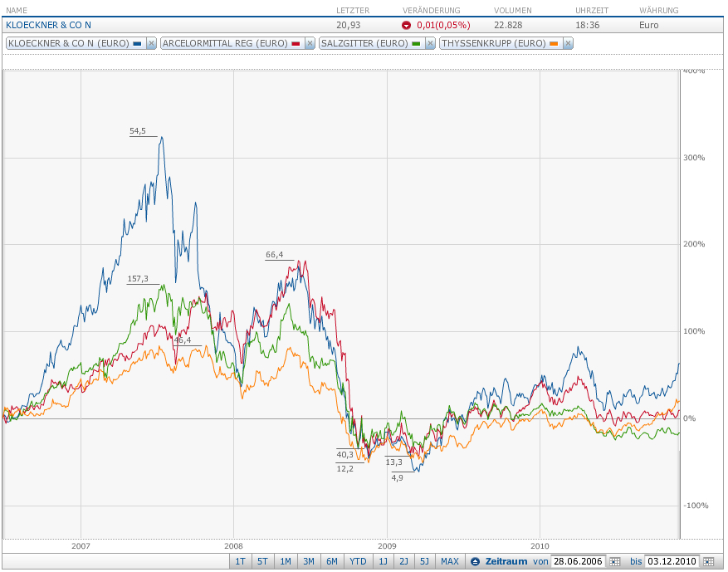Click the volume value 22.828

[x=508, y=26]
